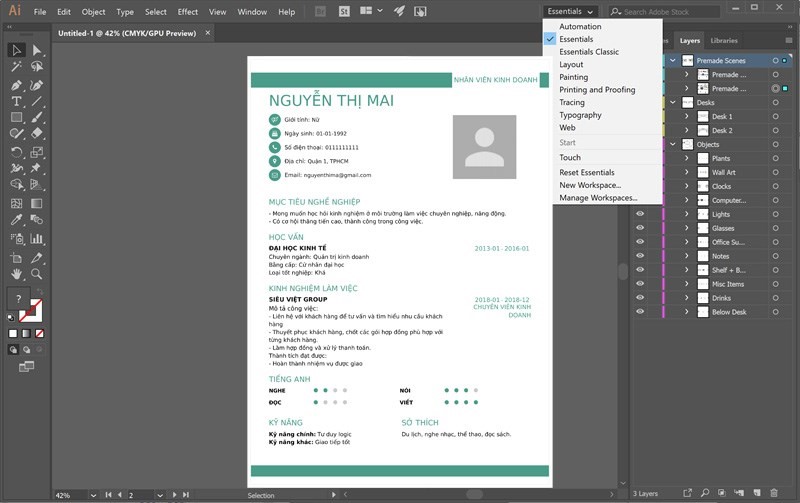Collapse the Objects layer group
This screenshot has width=800, height=503.
click(x=673, y=144)
